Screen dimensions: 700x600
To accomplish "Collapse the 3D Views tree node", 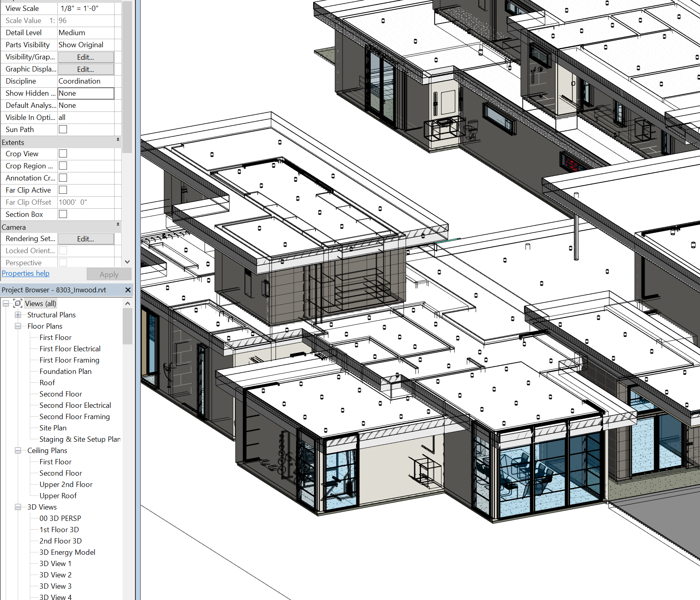I will coord(18,507).
